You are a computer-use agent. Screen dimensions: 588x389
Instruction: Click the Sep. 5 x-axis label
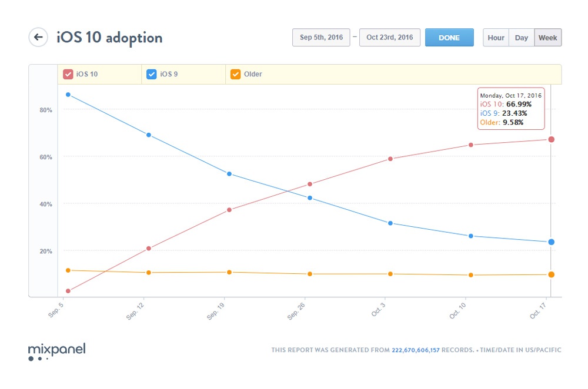56,310
